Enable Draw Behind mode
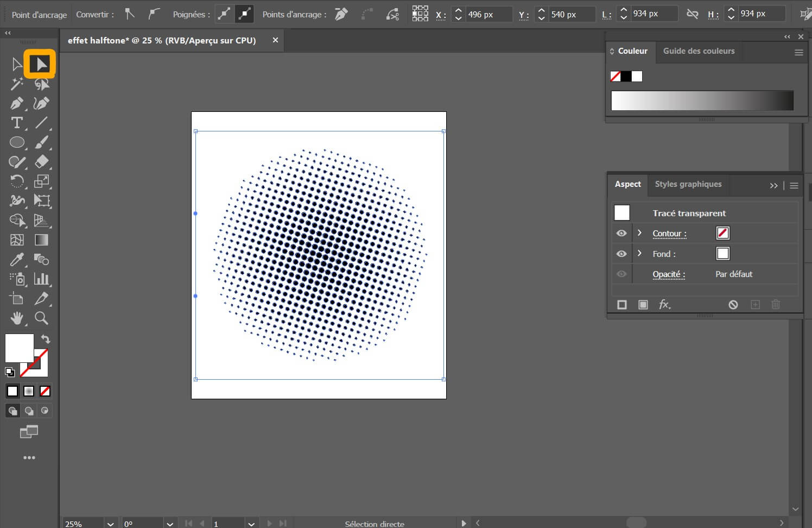This screenshot has width=812, height=528. tap(29, 411)
